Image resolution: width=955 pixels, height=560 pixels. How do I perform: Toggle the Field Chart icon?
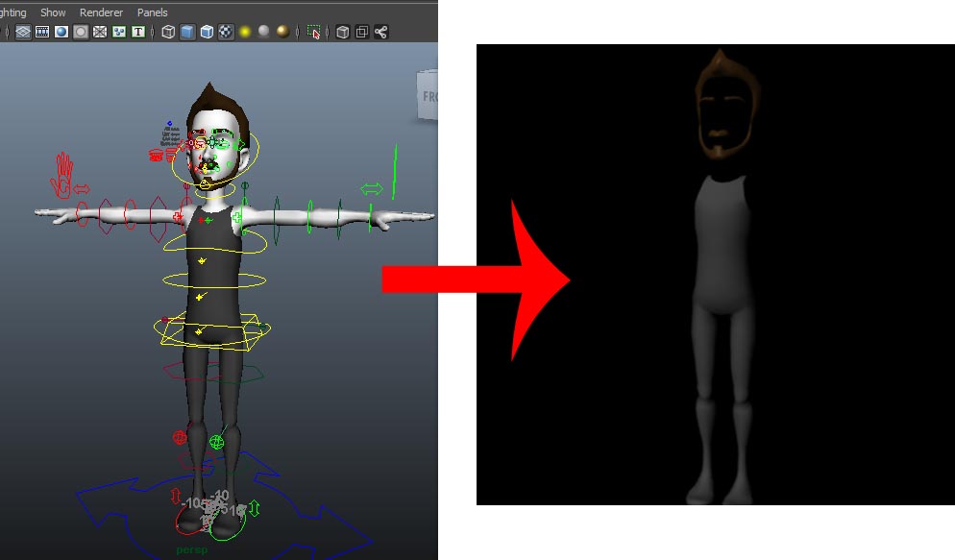point(100,32)
